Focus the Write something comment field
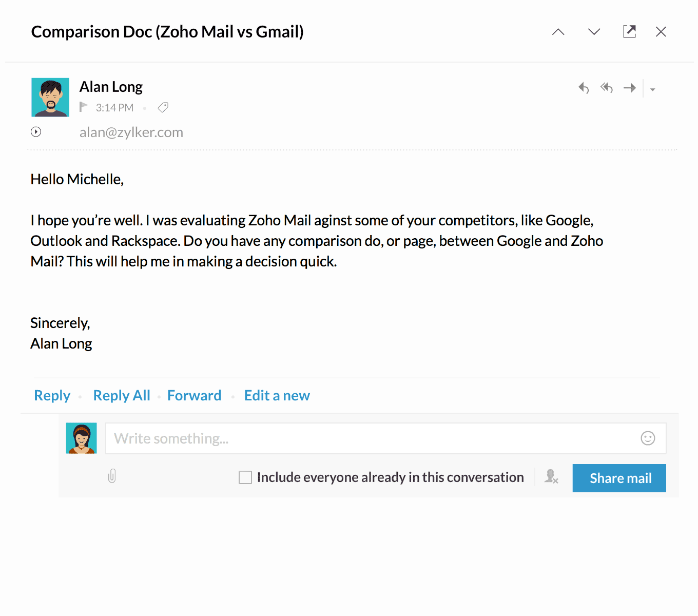This screenshot has height=616, width=698. point(370,438)
